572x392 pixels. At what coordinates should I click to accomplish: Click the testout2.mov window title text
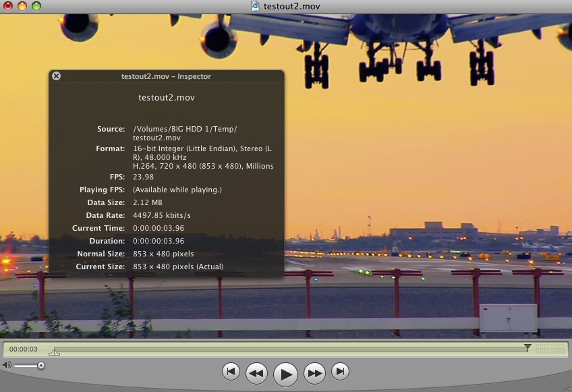[x=292, y=6]
